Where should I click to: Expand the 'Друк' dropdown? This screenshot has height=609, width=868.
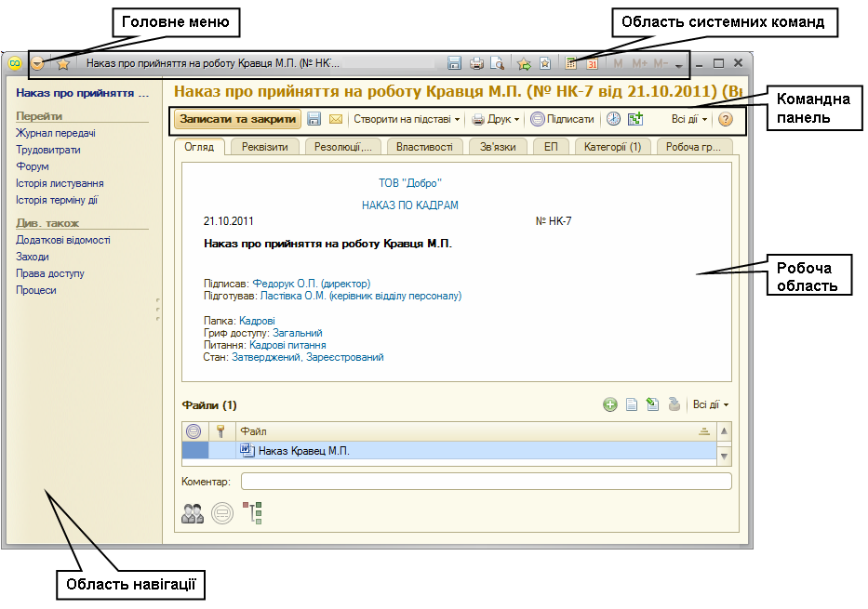[x=496, y=119]
